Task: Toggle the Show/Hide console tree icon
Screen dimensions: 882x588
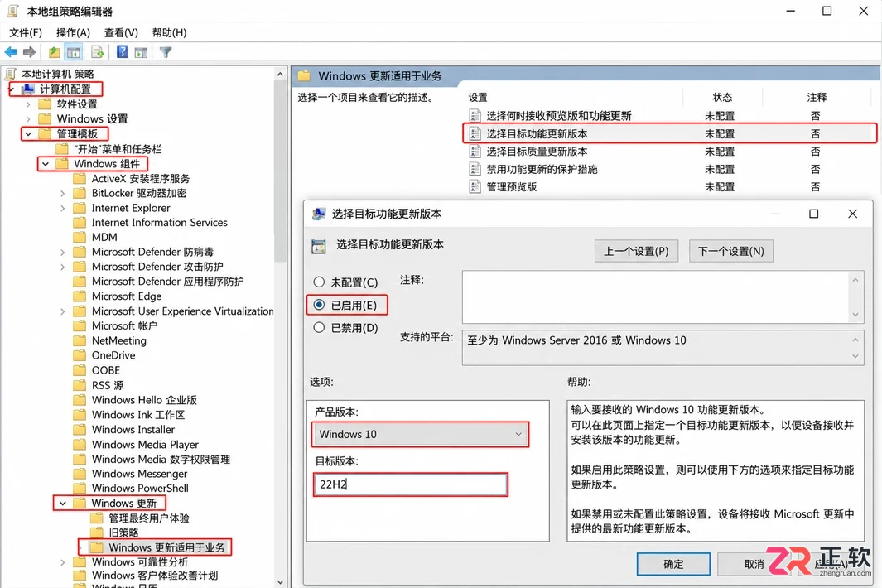Action: coord(73,52)
